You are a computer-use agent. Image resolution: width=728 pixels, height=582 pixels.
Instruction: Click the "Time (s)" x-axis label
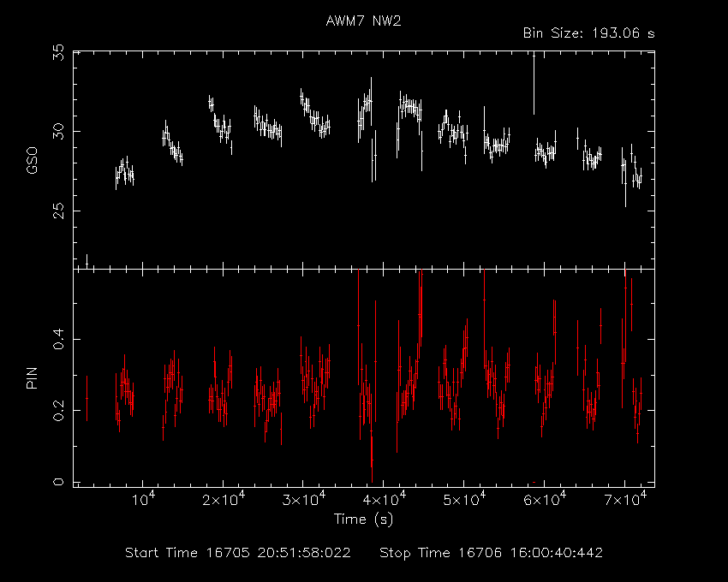363,519
